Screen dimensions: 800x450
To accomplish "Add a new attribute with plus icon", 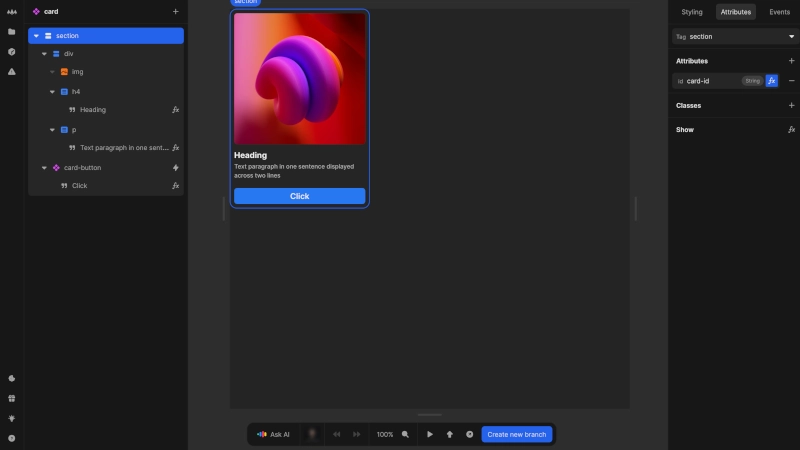I will click(791, 61).
